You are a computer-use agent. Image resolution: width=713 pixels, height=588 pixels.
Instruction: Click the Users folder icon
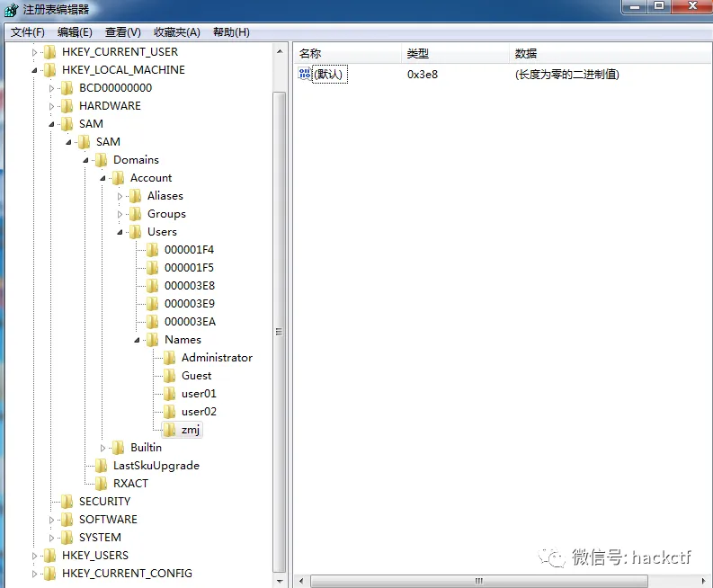pyautogui.click(x=135, y=232)
